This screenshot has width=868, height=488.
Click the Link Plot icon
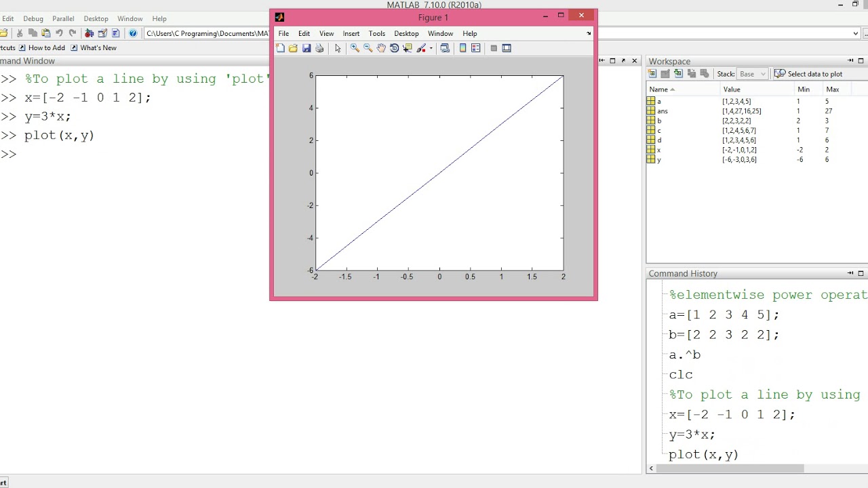[x=445, y=48]
